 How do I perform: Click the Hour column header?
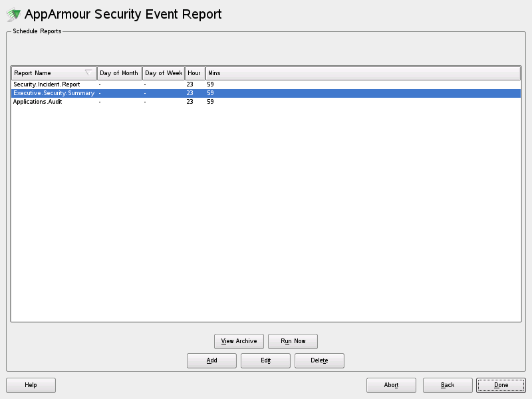(x=193, y=72)
